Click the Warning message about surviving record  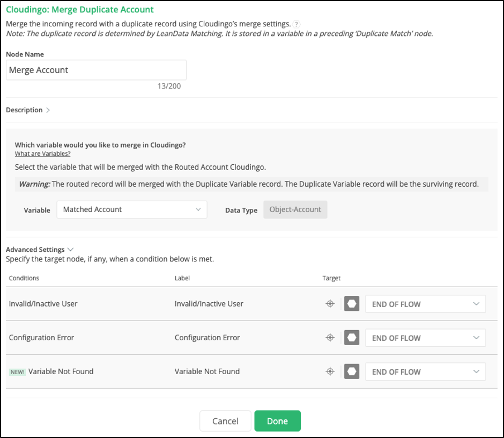tap(251, 184)
